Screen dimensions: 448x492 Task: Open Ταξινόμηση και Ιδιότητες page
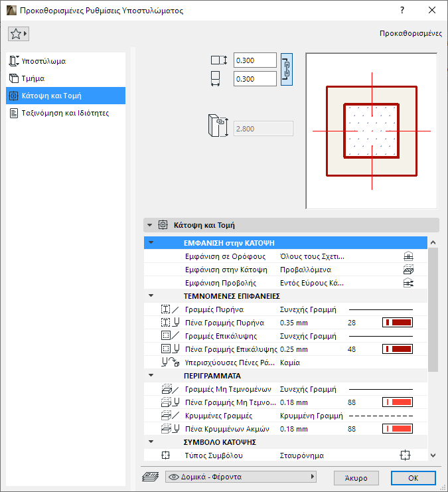[x=66, y=113]
